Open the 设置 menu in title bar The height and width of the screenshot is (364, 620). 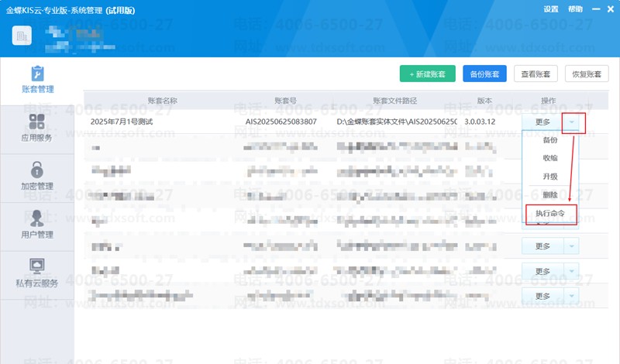pyautogui.click(x=550, y=9)
